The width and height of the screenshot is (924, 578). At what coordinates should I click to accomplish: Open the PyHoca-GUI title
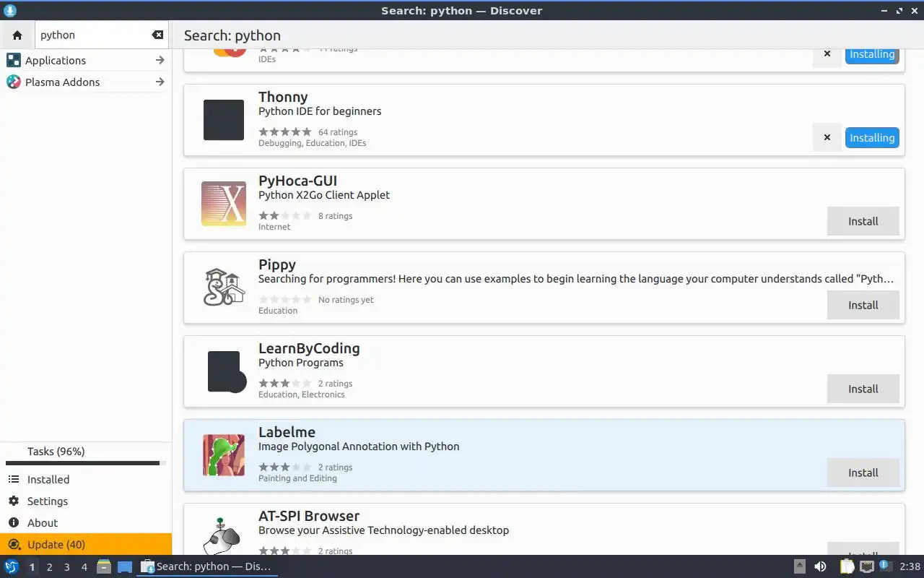(297, 181)
